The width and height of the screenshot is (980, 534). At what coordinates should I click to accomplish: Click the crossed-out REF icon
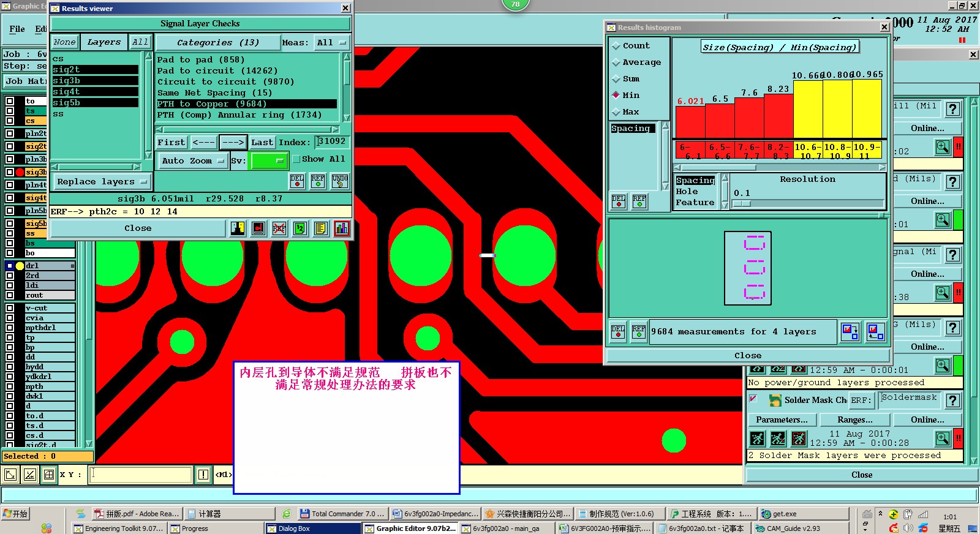[x=279, y=228]
